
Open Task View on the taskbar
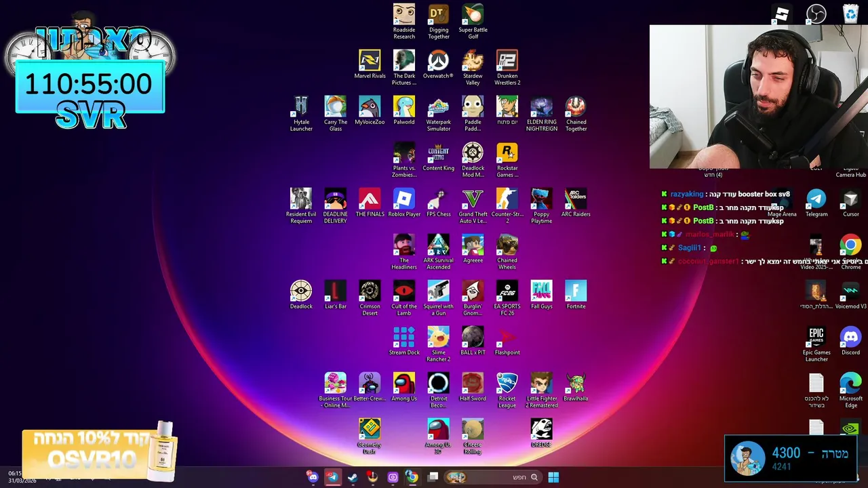(x=433, y=477)
